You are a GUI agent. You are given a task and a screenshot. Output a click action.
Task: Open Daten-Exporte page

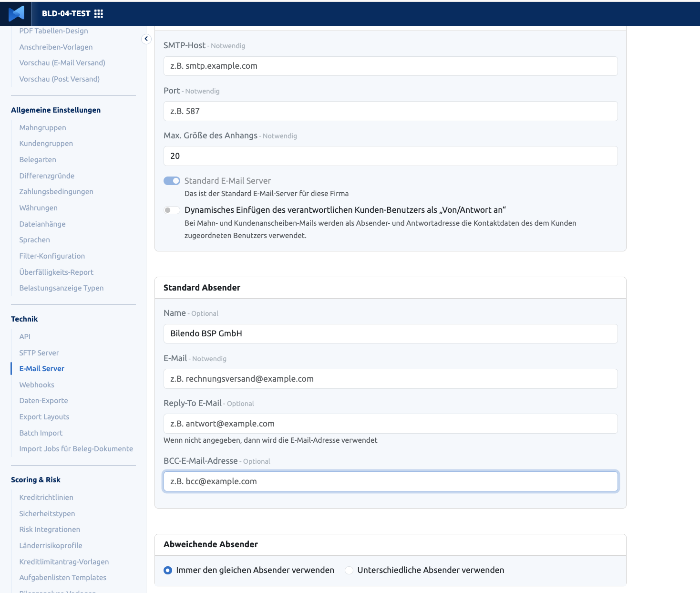coord(43,401)
